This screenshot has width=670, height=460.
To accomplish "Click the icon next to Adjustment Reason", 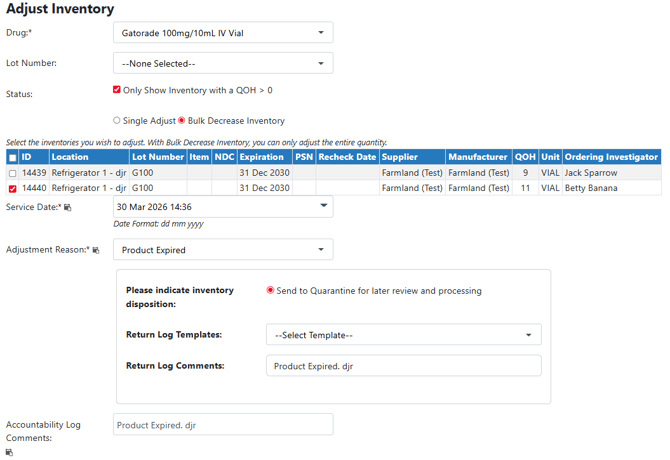I will click(96, 250).
